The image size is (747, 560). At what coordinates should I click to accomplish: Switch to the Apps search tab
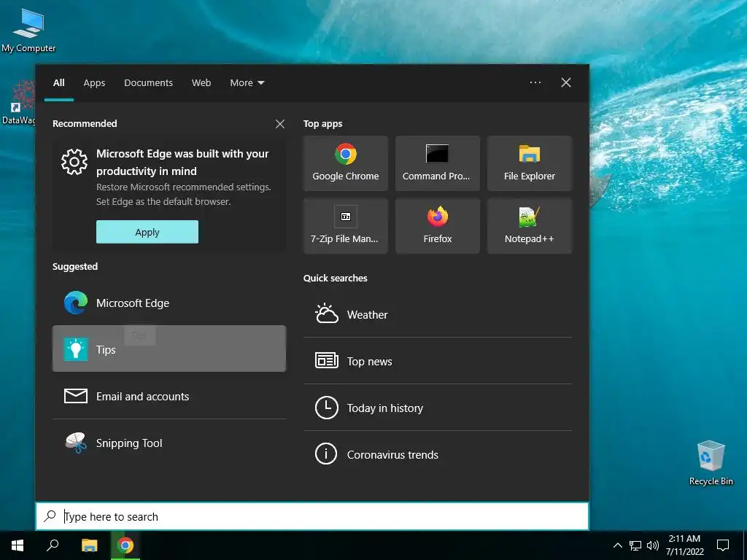click(x=94, y=83)
